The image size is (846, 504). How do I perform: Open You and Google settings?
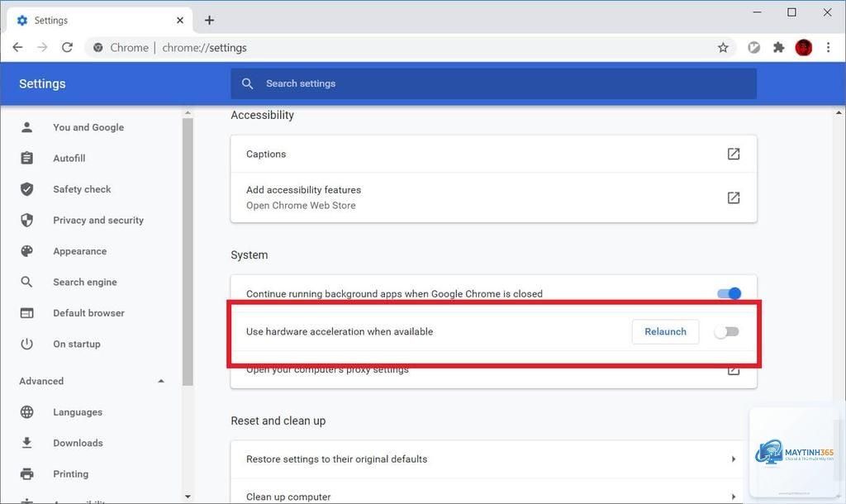point(88,127)
